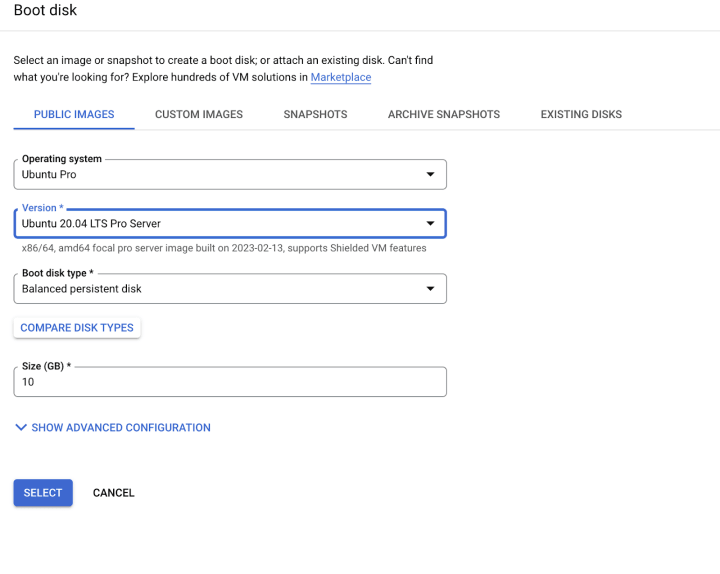Open the Snapshots tab
Screen dimensions: 720x574
(315, 115)
